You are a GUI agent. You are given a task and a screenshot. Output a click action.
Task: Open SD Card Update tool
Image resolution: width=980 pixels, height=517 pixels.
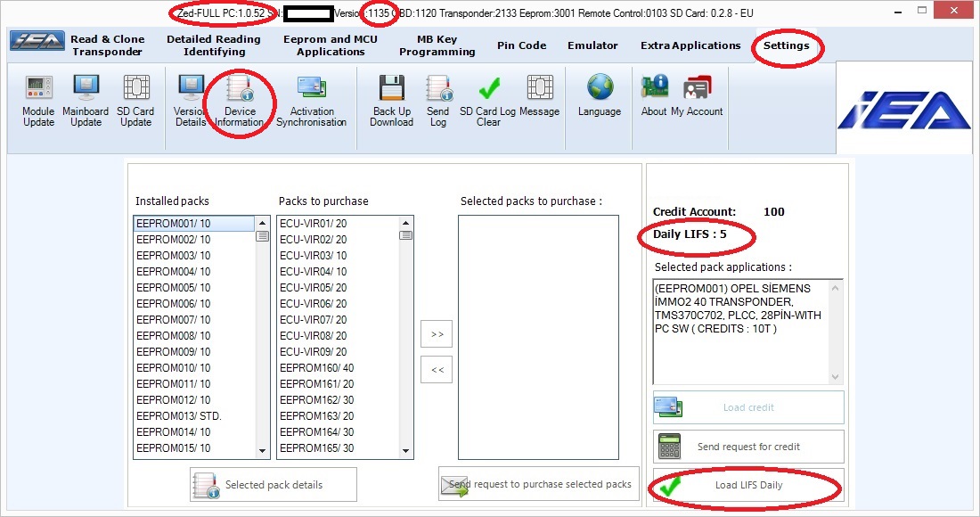pos(135,101)
